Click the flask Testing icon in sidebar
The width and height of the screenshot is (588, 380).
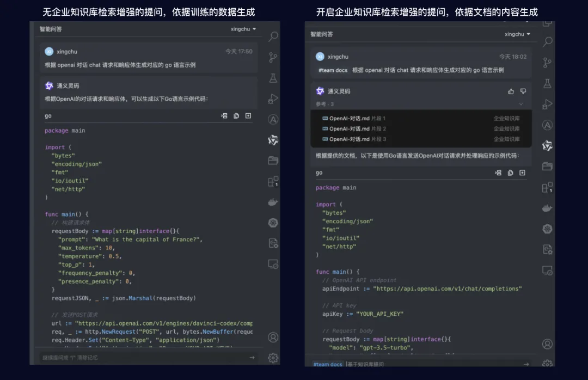tap(273, 77)
